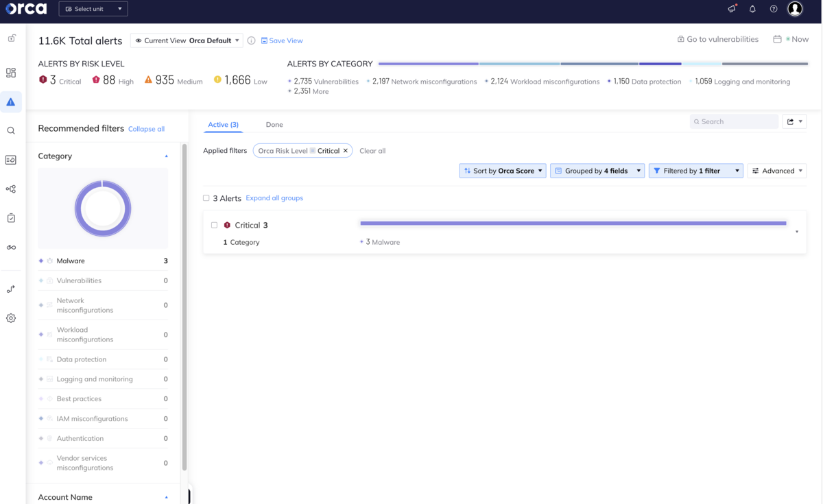The height and width of the screenshot is (504, 823).
Task: Click the Critical group progress bar
Action: (x=573, y=223)
